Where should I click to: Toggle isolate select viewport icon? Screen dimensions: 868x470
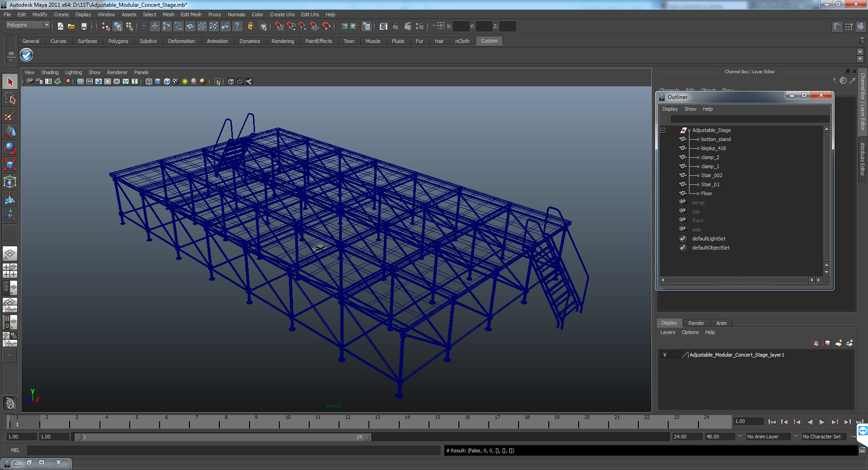click(x=217, y=81)
